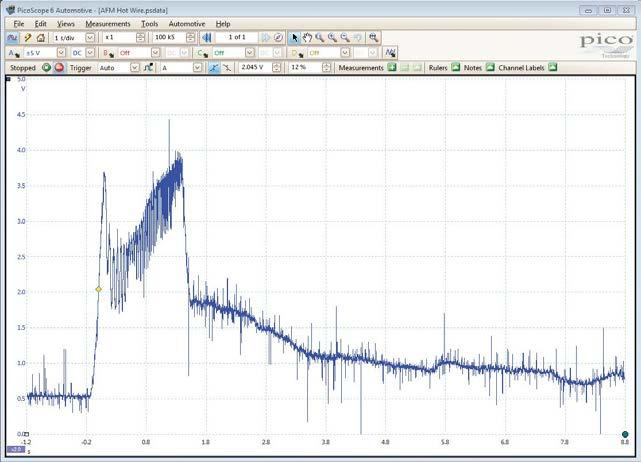Open Channel A options button
641x462 pixels.
(x=14, y=53)
